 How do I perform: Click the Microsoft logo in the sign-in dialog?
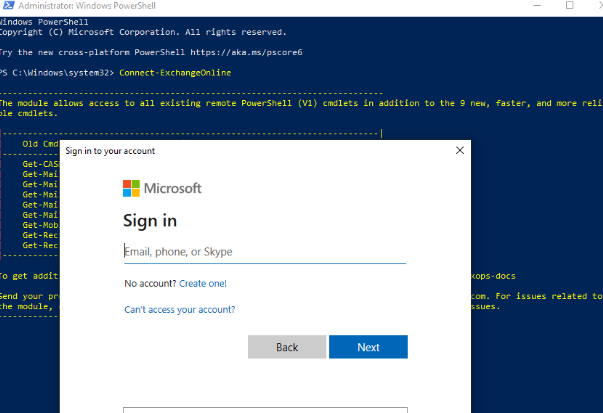(x=162, y=188)
